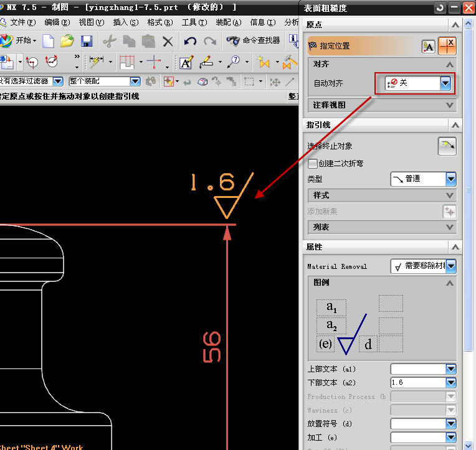Viewport: 476px width, 450px height.
Task: Open the Information (信息) menu
Action: point(263,22)
